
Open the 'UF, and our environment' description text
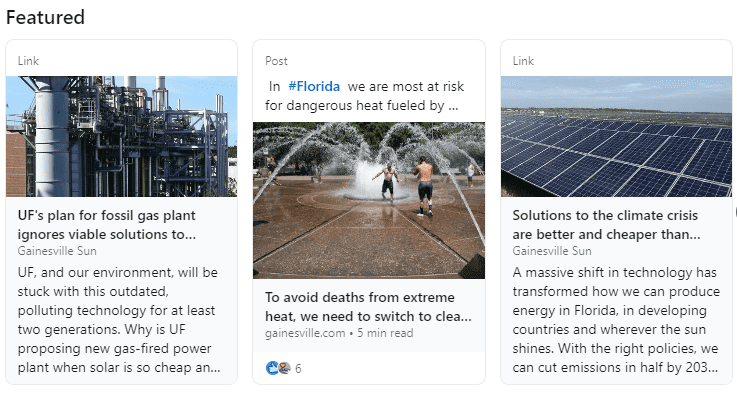[x=119, y=320]
